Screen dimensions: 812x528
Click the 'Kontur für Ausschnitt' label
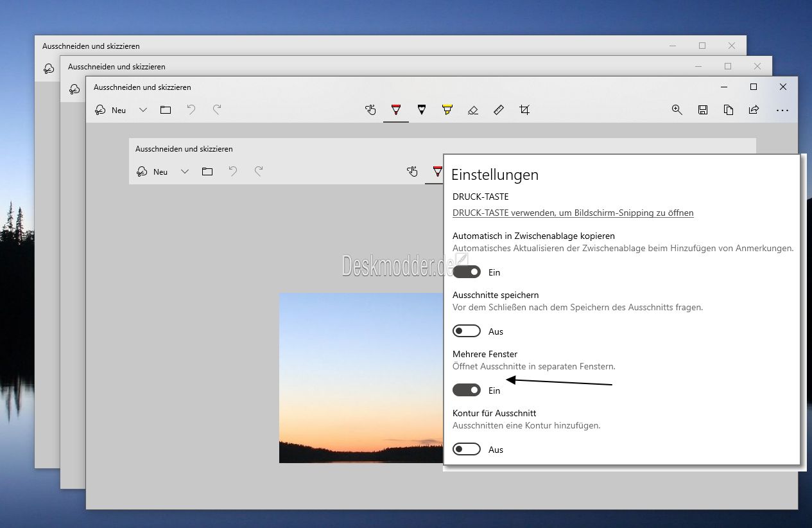pos(494,413)
